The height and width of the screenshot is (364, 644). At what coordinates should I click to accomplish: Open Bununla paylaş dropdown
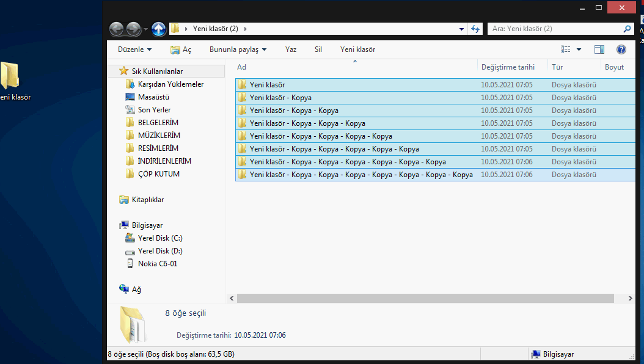pos(238,49)
